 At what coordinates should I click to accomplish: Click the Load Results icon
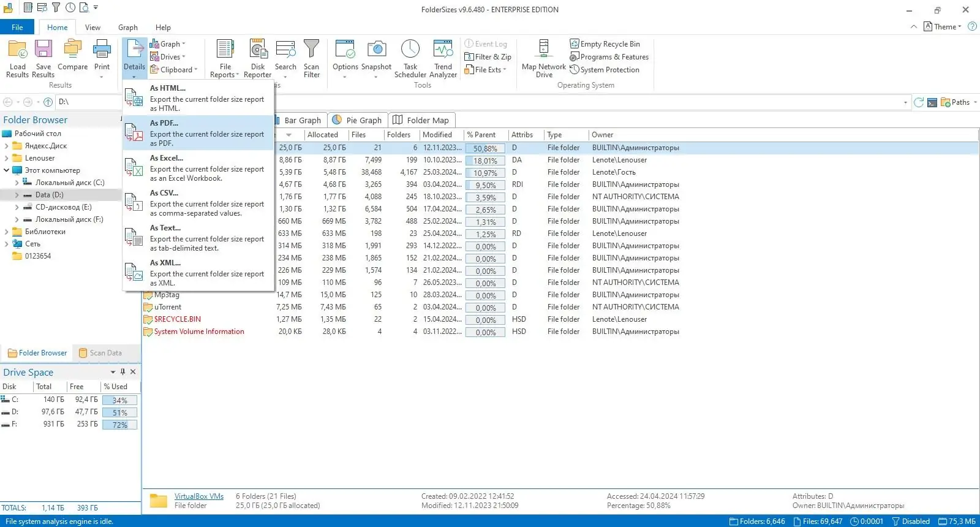[17, 58]
